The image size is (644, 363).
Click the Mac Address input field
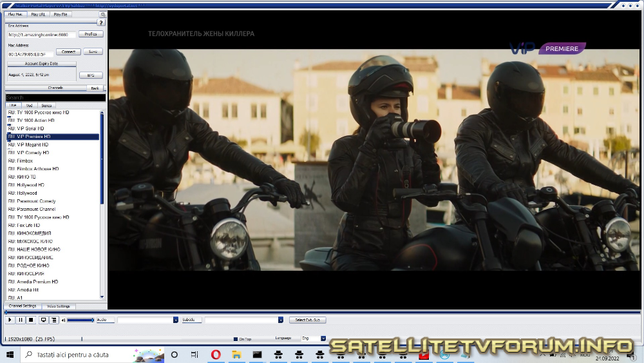point(30,54)
